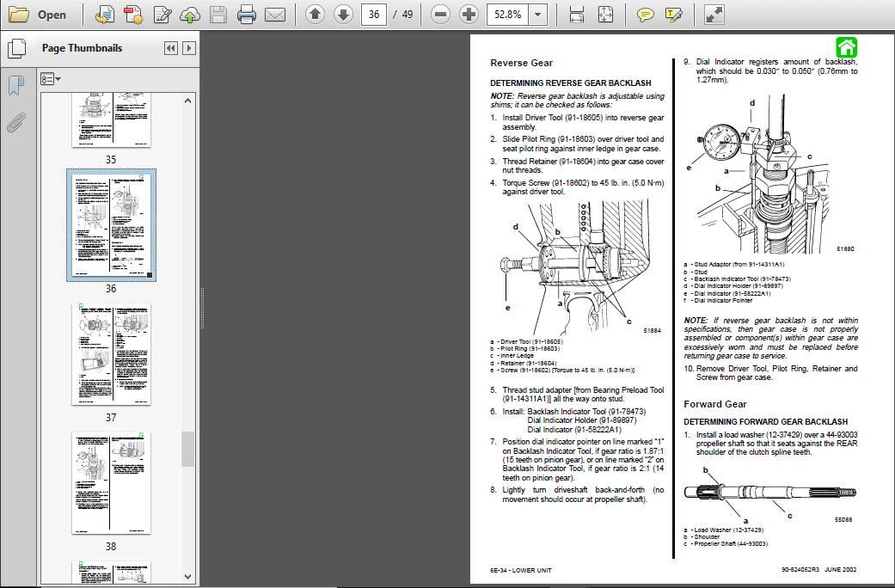Collapse the Page Thumbnails panel
The width and height of the screenshot is (895, 588).
[x=170, y=48]
